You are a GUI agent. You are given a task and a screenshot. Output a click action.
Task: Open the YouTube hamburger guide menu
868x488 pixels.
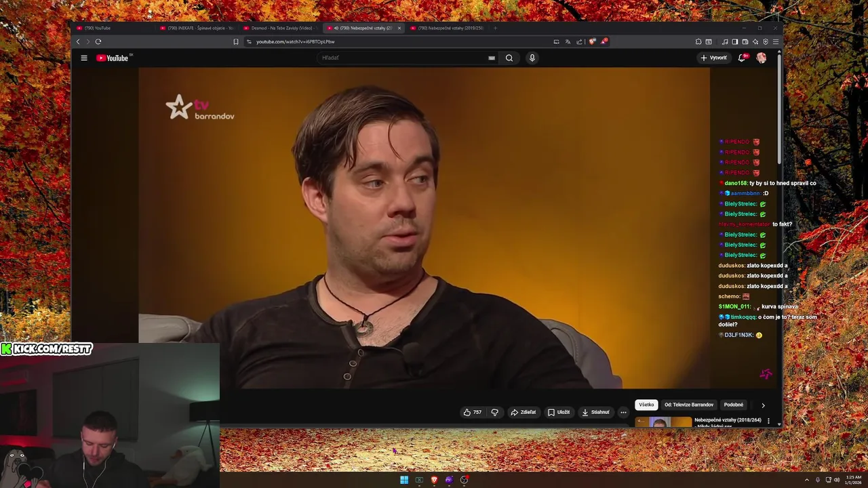pyautogui.click(x=84, y=58)
